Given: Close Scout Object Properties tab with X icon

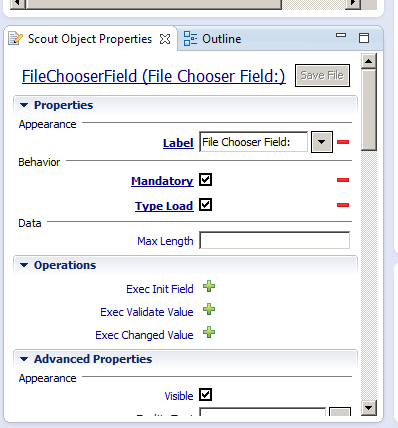Looking at the screenshot, I should click(x=165, y=39).
